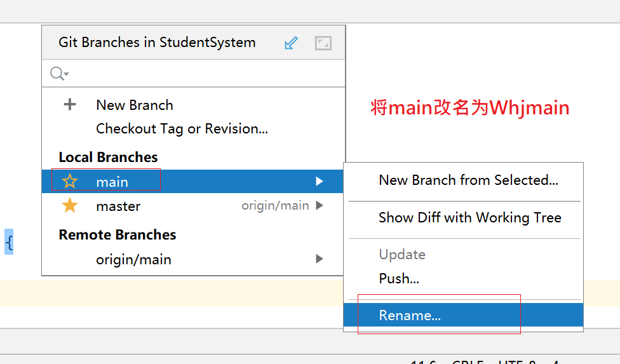Open Checkout Tag or Revision...
Viewport: 620px width, 364px height.
[182, 129]
